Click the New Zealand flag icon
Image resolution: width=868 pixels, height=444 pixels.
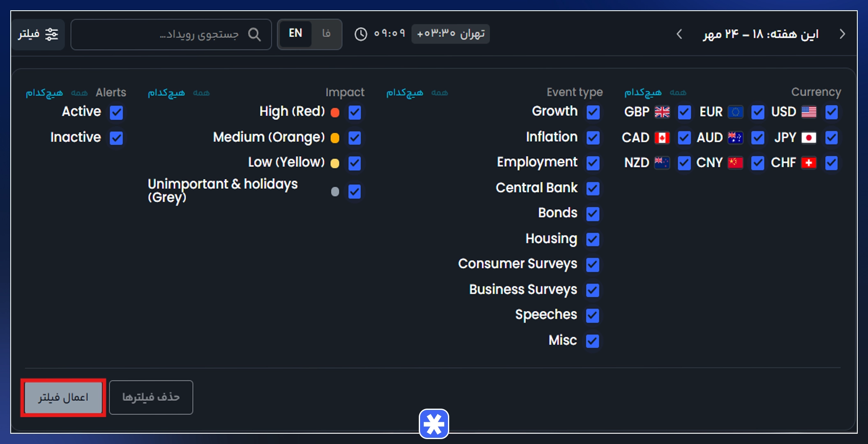pos(662,163)
